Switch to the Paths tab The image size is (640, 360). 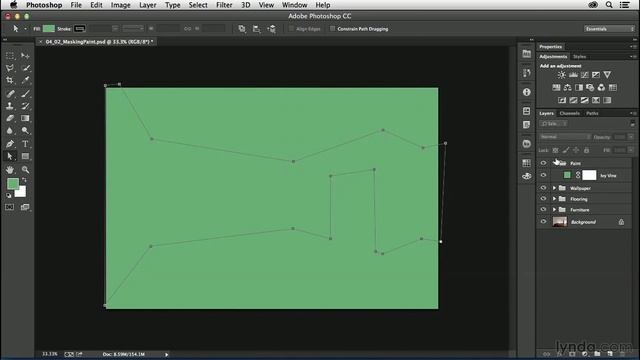[592, 113]
